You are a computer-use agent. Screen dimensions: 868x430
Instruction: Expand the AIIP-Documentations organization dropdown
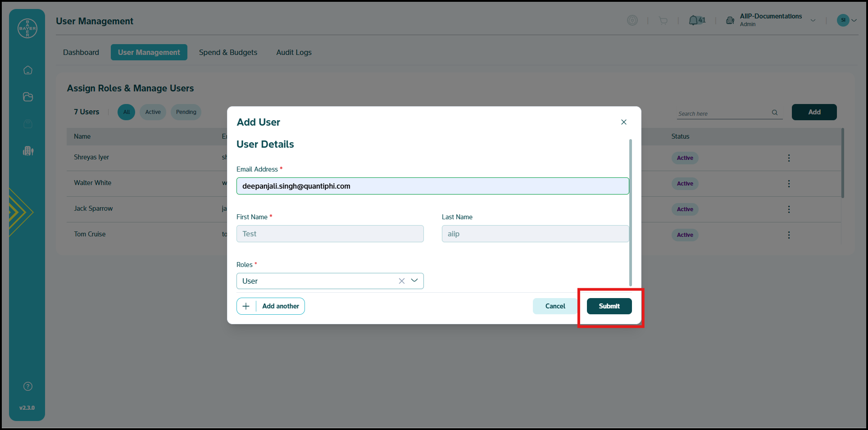(x=813, y=20)
